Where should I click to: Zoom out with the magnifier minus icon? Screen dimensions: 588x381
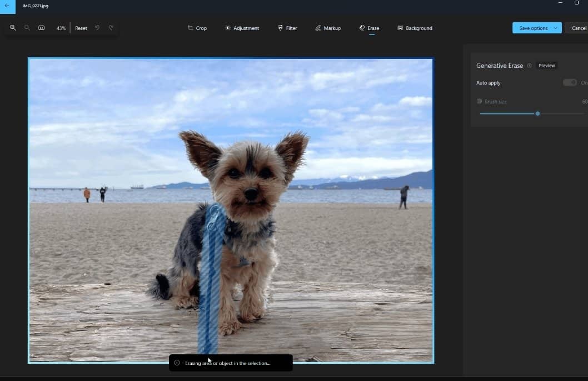point(27,28)
